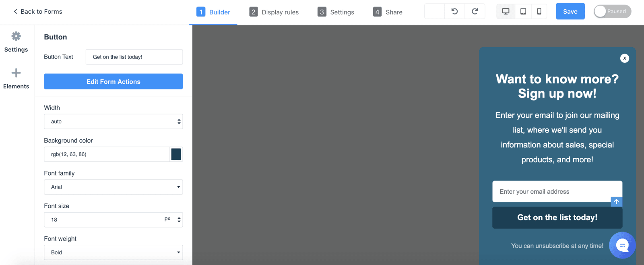This screenshot has width=644, height=265.
Task: Switch to tablet preview
Action: 523,11
